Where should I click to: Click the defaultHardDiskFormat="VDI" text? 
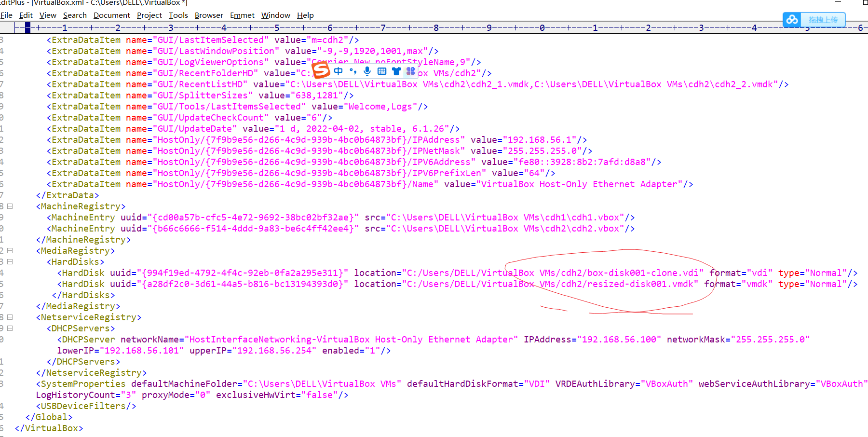(478, 384)
